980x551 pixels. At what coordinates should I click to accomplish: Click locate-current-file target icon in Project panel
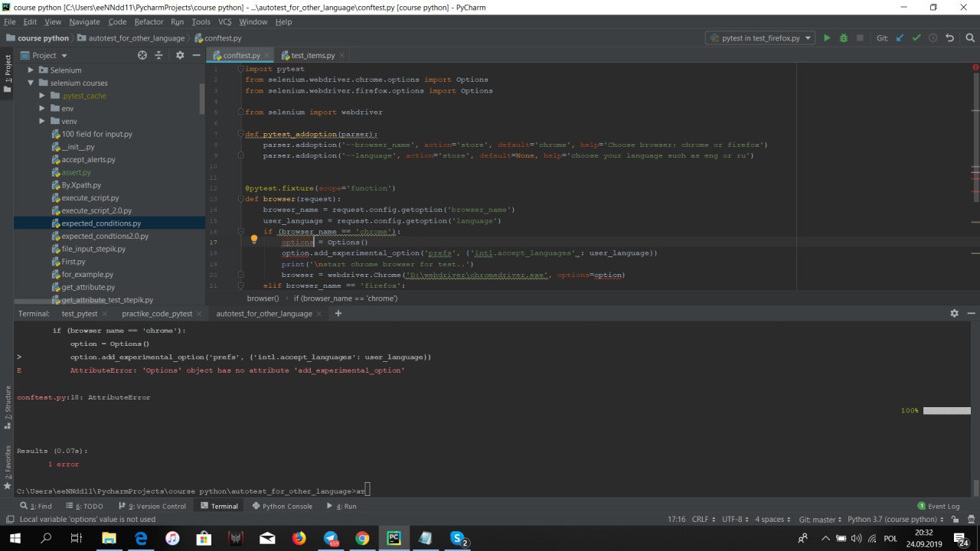coord(142,55)
